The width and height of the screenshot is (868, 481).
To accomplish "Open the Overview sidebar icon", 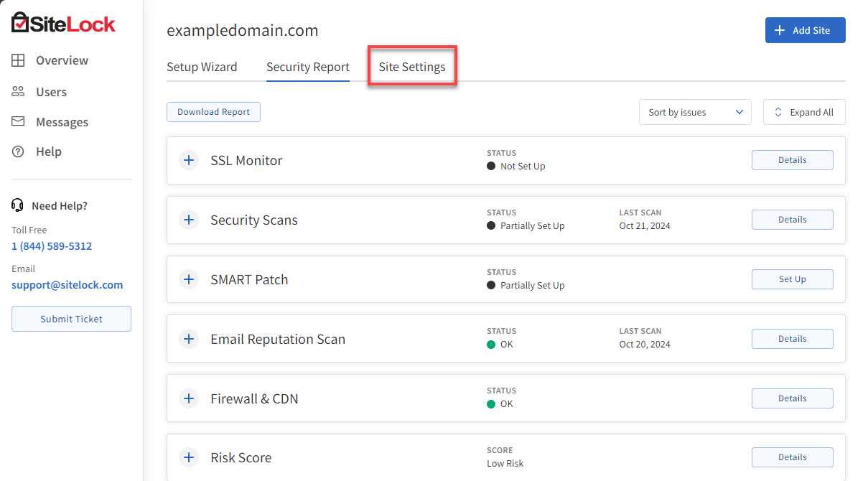I will pyautogui.click(x=18, y=60).
